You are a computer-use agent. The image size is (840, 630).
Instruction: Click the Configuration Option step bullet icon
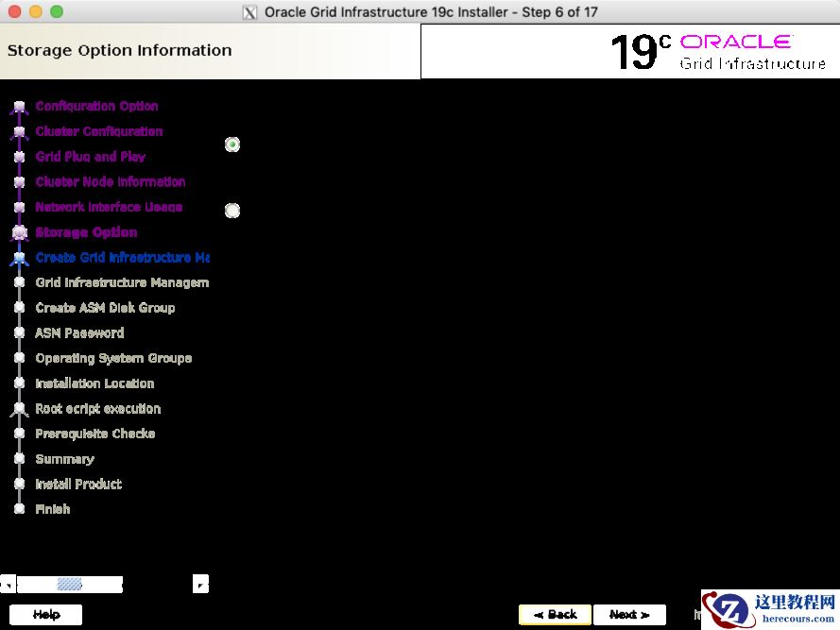19,107
